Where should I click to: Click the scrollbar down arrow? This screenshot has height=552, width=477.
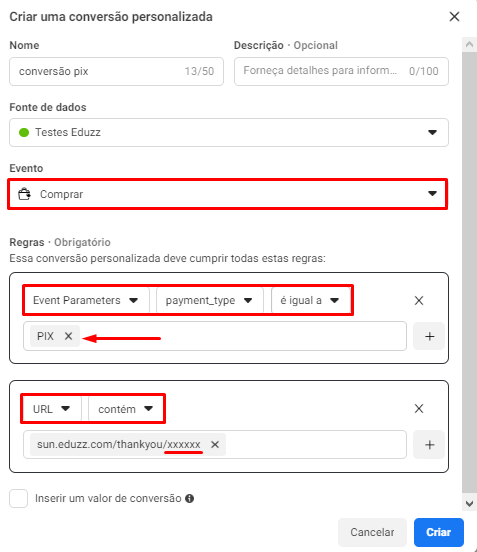469,504
